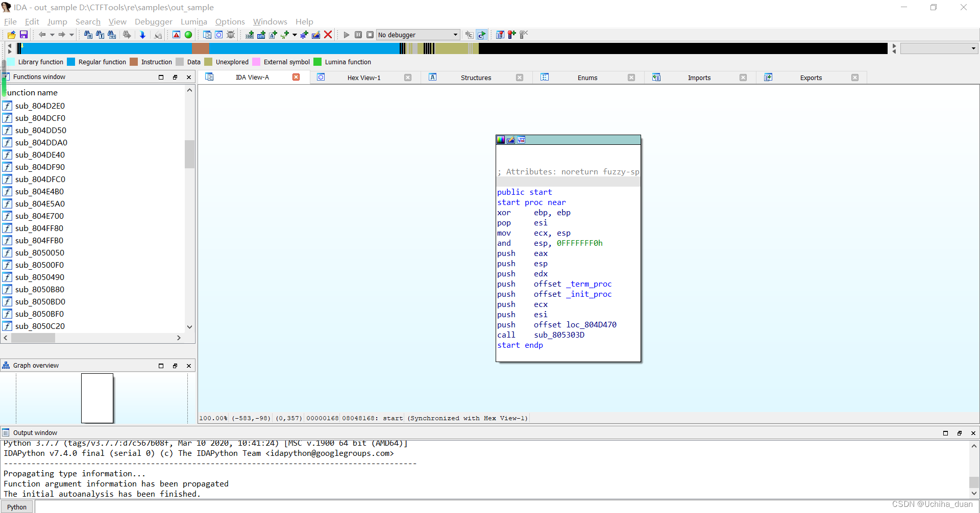The width and height of the screenshot is (980, 513).
Task: Select function sub_804DDA0
Action: [41, 142]
